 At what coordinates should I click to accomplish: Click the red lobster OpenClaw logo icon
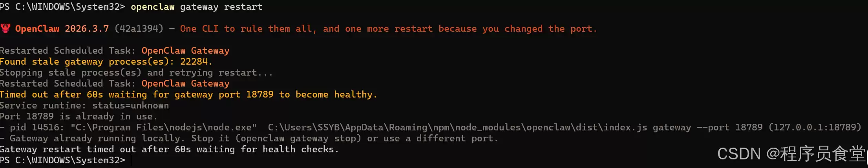[5, 29]
